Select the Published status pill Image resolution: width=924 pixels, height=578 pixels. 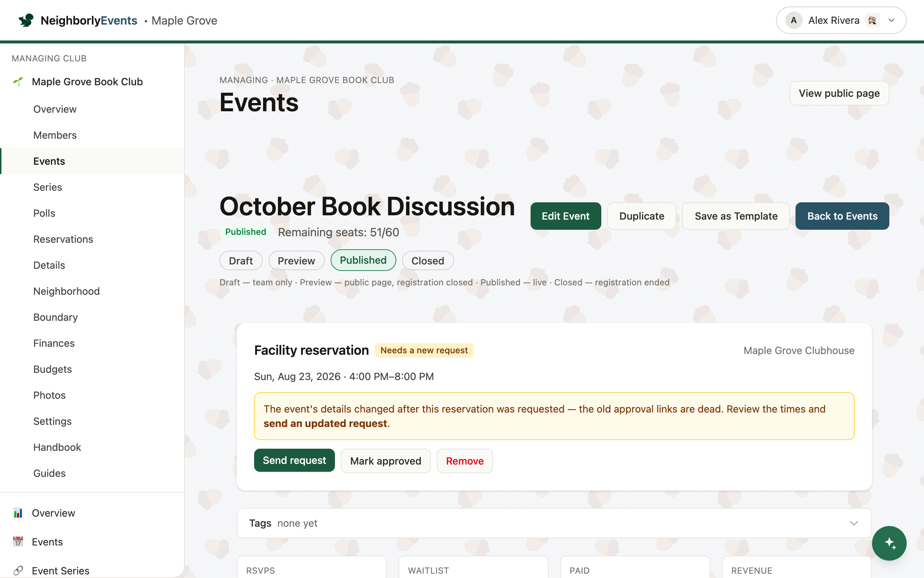pyautogui.click(x=363, y=260)
